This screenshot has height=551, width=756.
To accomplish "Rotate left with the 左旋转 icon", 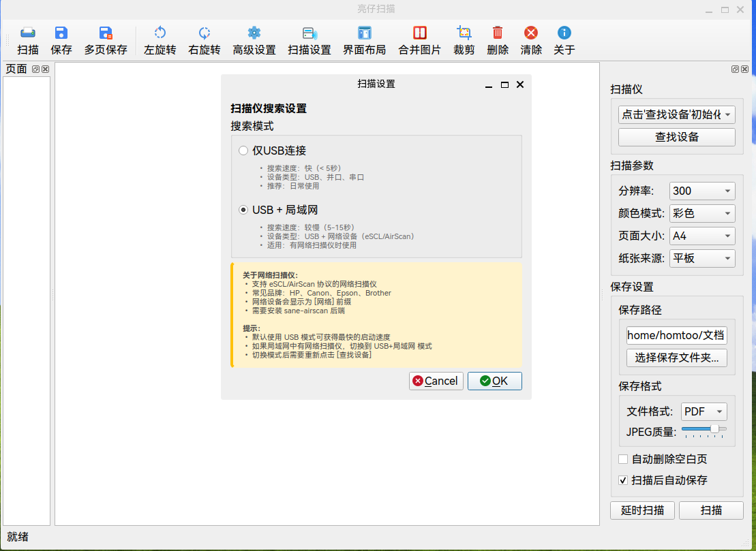I will pyautogui.click(x=160, y=33).
